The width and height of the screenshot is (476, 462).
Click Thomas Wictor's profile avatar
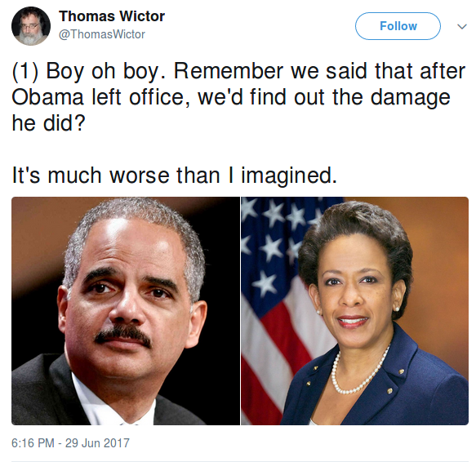pos(31,26)
